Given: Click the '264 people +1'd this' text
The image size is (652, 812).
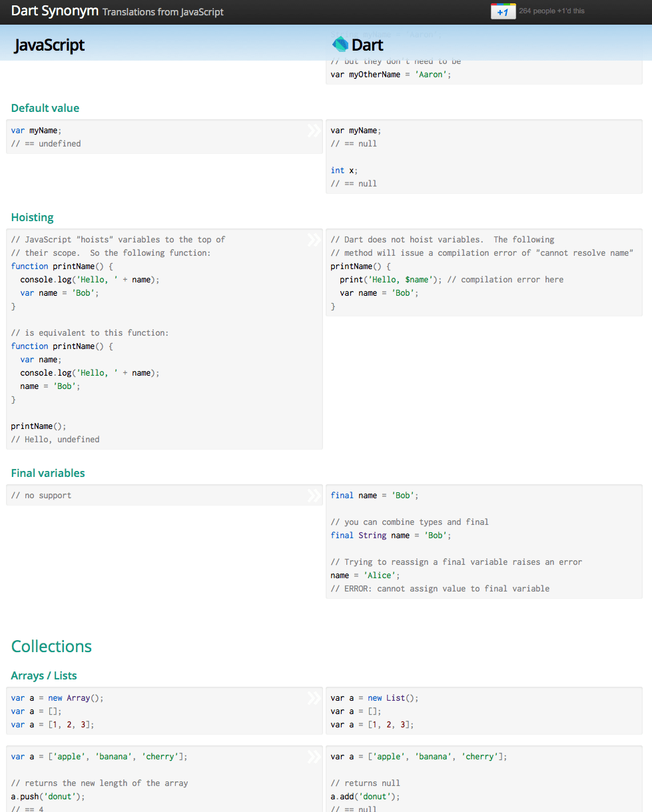Looking at the screenshot, I should tap(551, 11).
